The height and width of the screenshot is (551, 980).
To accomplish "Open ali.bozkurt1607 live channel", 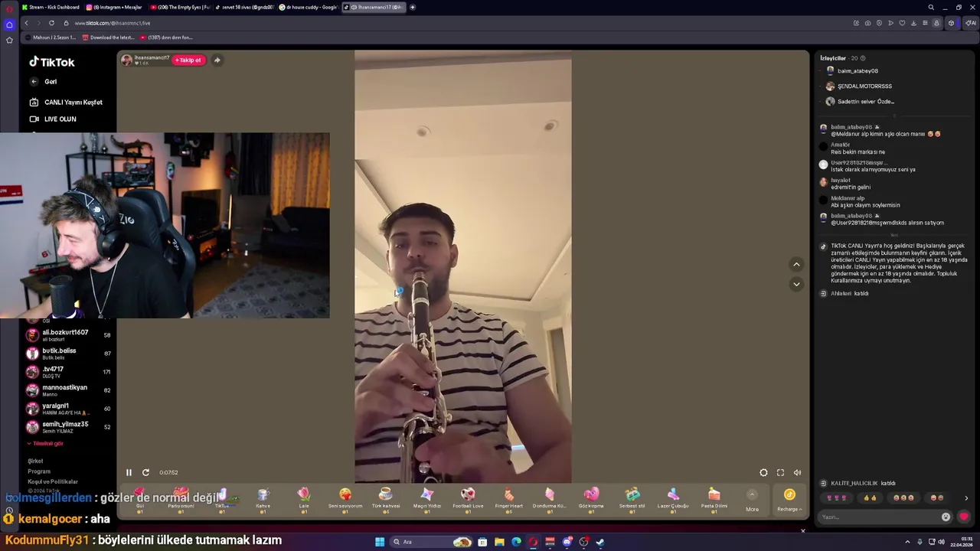I will [x=69, y=335].
